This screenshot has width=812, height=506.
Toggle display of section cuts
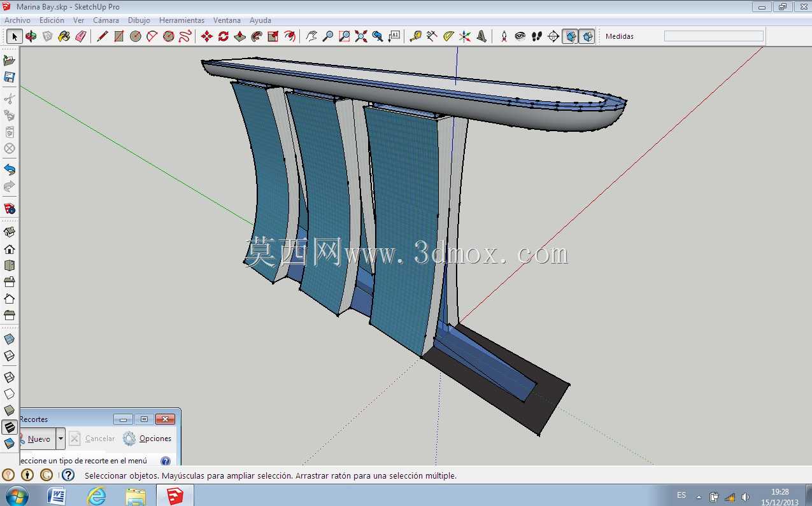tap(587, 36)
